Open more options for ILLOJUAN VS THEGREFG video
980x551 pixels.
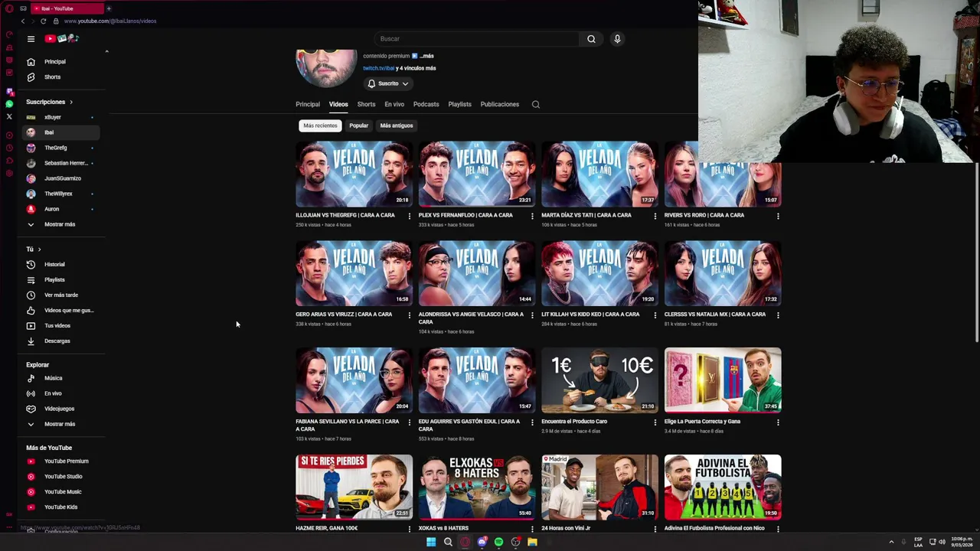click(409, 216)
